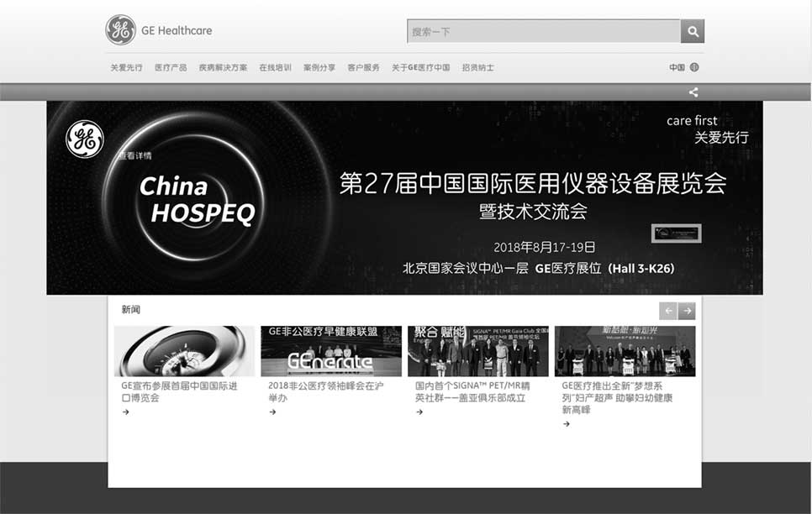Open the GEnerate 非公医疗 news thumbnail

331,351
